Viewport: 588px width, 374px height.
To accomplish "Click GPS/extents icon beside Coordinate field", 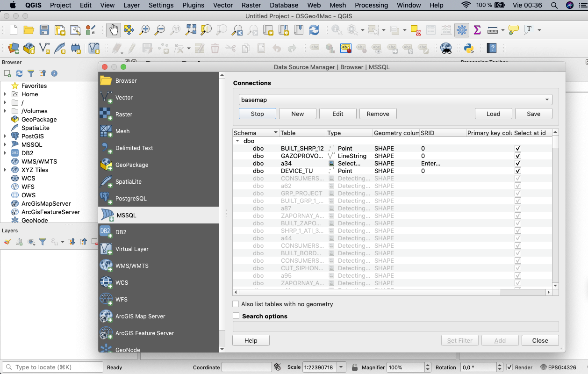I will pyautogui.click(x=278, y=367).
